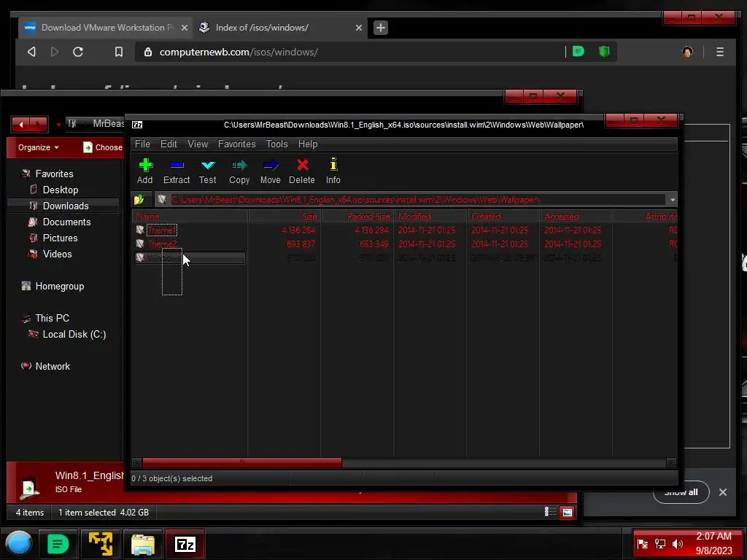Image resolution: width=747 pixels, height=560 pixels.
Task: Run the Test archive tool
Action: [x=208, y=171]
